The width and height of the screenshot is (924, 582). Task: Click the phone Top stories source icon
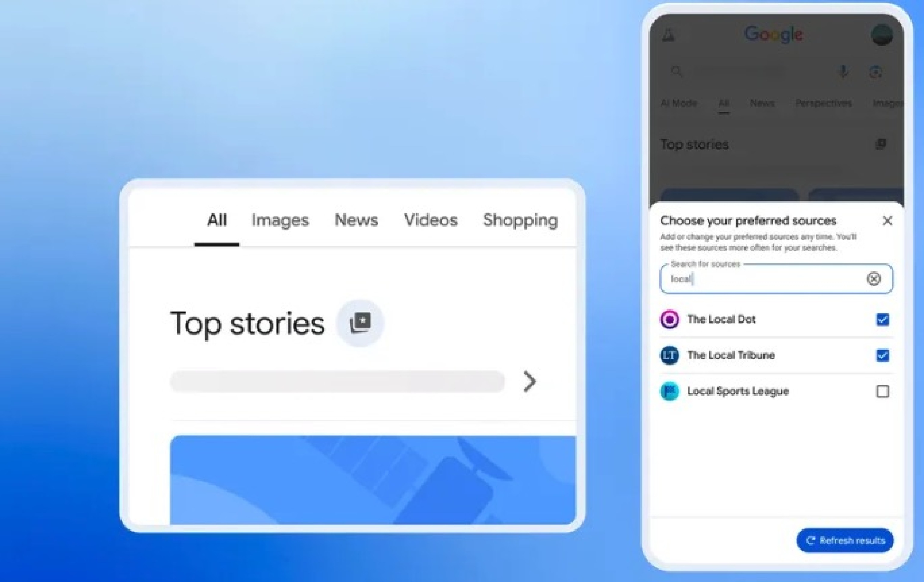881,144
